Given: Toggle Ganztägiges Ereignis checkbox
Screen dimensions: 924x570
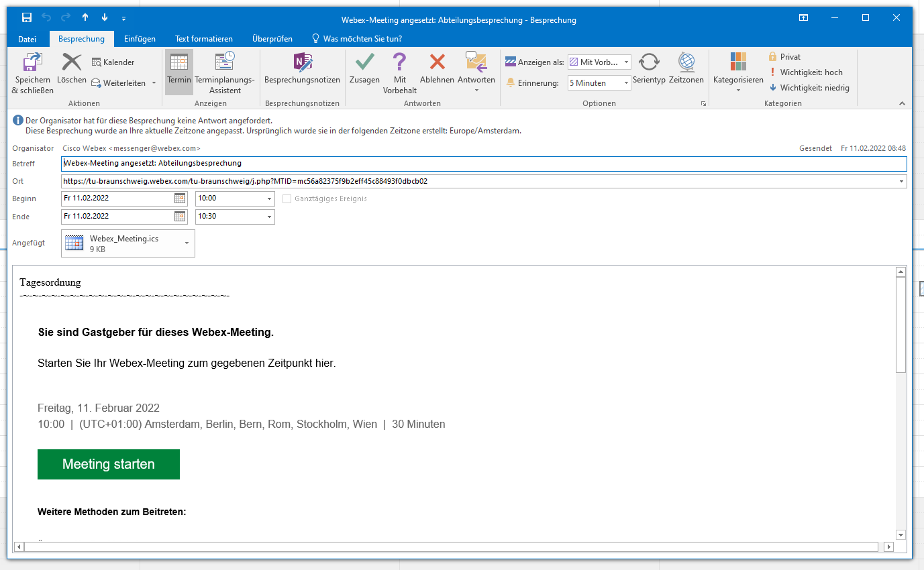Looking at the screenshot, I should [x=287, y=199].
